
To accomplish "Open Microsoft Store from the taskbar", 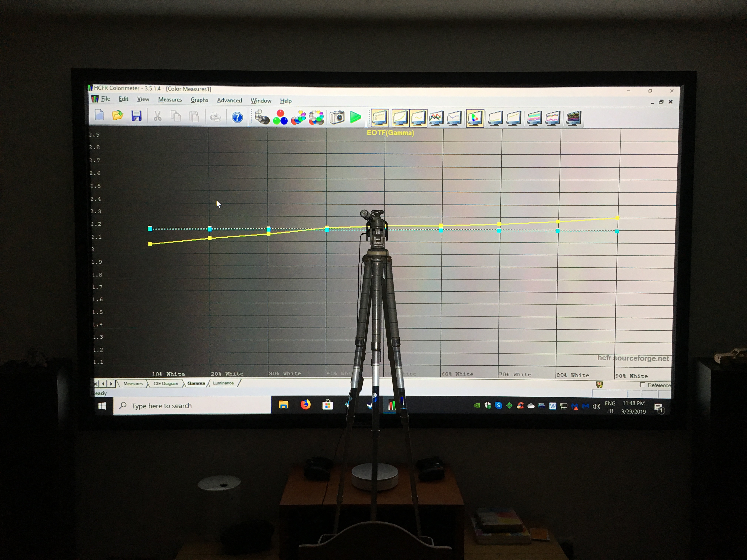I will pyautogui.click(x=328, y=405).
